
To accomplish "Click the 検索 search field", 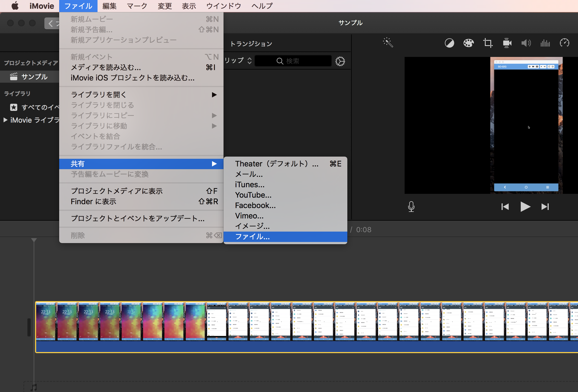I will (293, 61).
